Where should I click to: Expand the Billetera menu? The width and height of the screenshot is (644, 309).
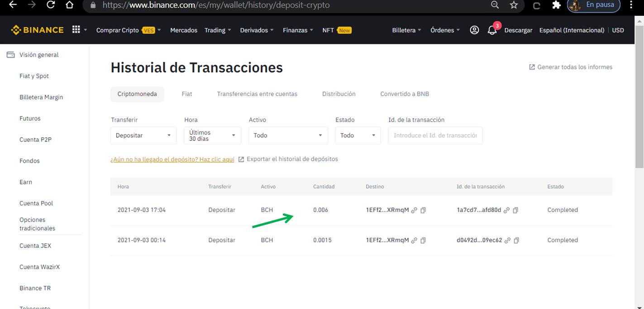pyautogui.click(x=406, y=30)
